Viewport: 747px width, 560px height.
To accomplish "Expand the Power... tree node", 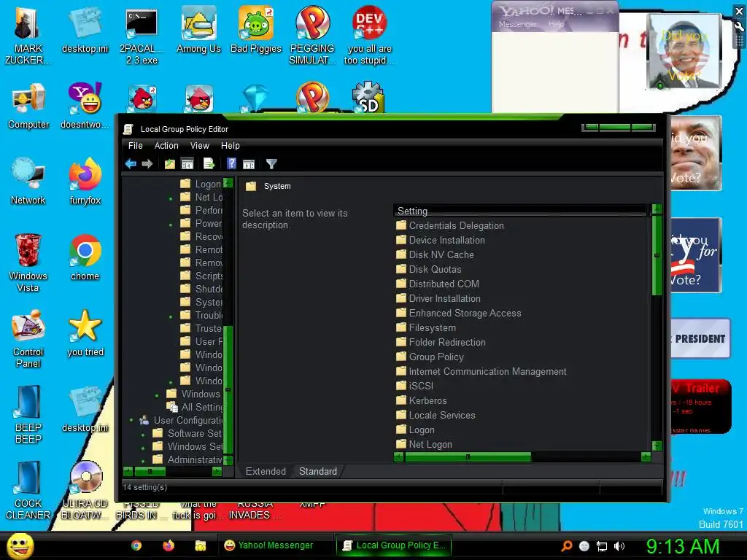I will [x=171, y=225].
